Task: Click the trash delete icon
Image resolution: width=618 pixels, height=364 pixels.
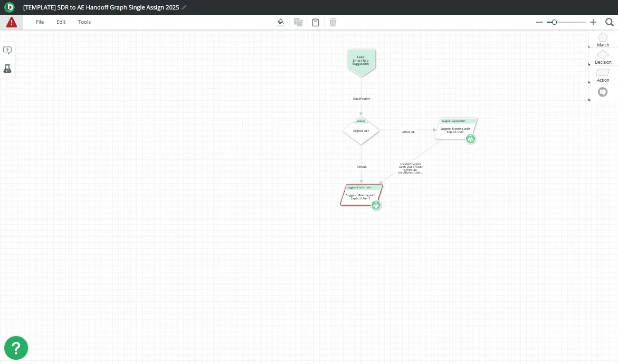Action: coord(333,22)
